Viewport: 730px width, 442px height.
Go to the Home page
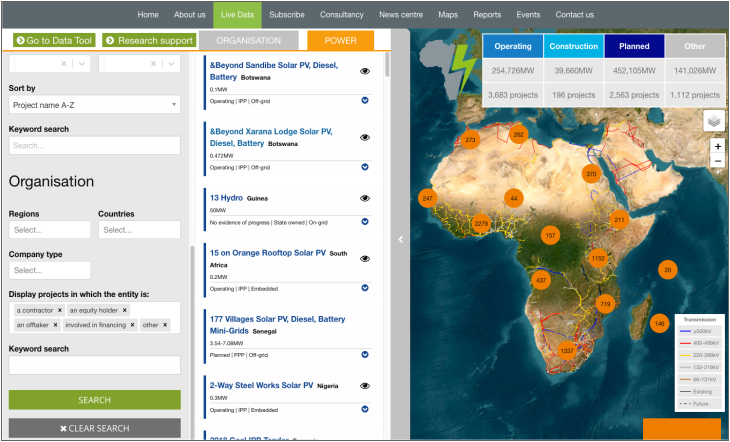point(148,14)
